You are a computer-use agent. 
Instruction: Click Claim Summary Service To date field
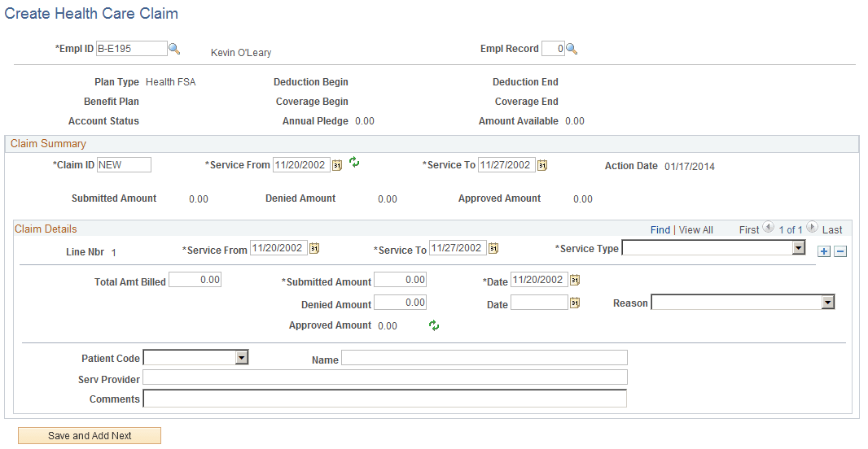[507, 165]
